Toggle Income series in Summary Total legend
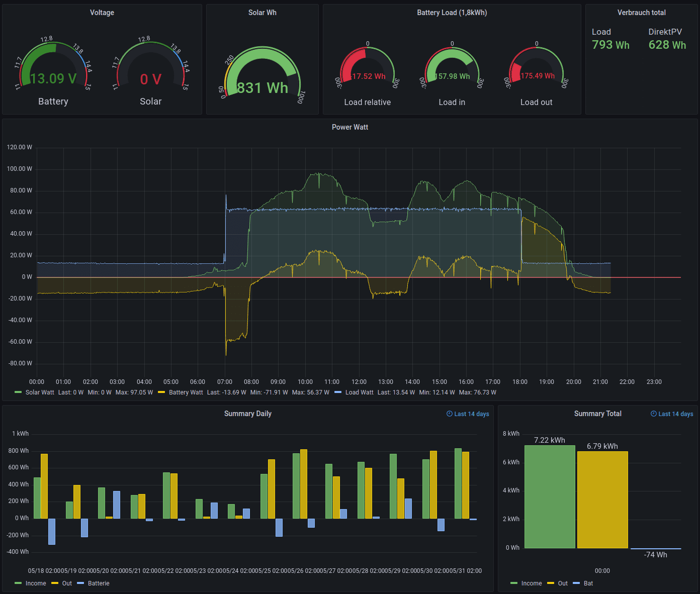The image size is (700, 594). [x=532, y=583]
